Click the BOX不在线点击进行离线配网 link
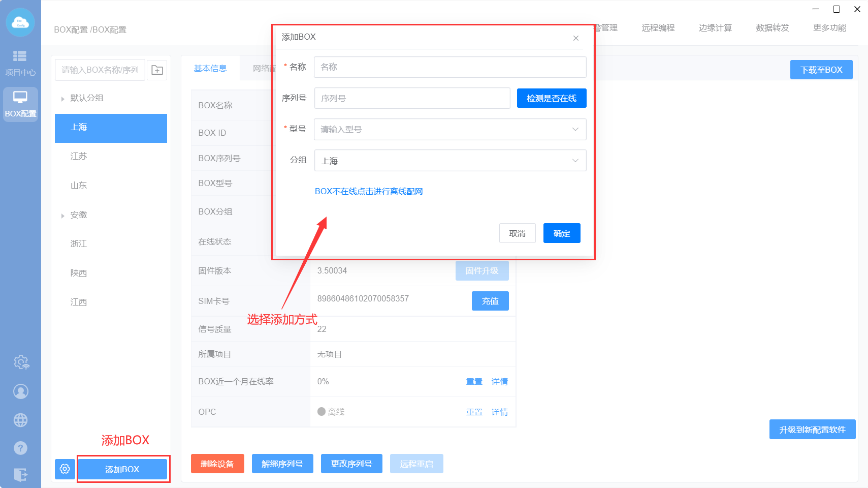This screenshot has height=488, width=868. click(369, 192)
